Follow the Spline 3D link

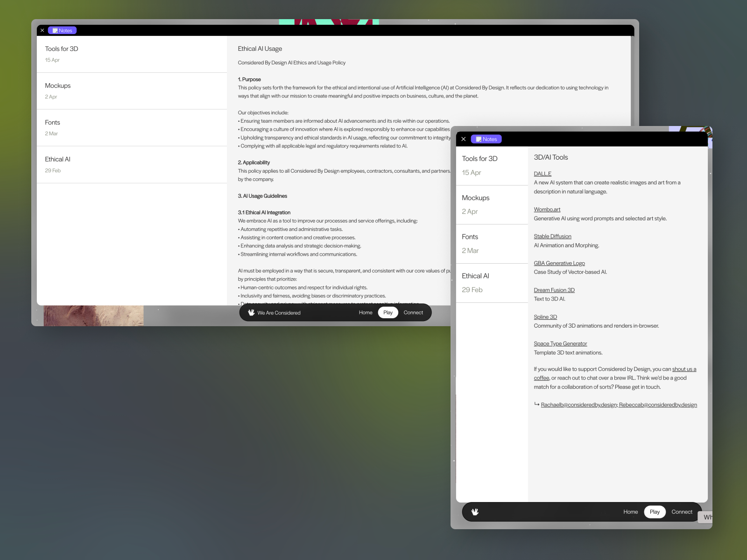545,317
